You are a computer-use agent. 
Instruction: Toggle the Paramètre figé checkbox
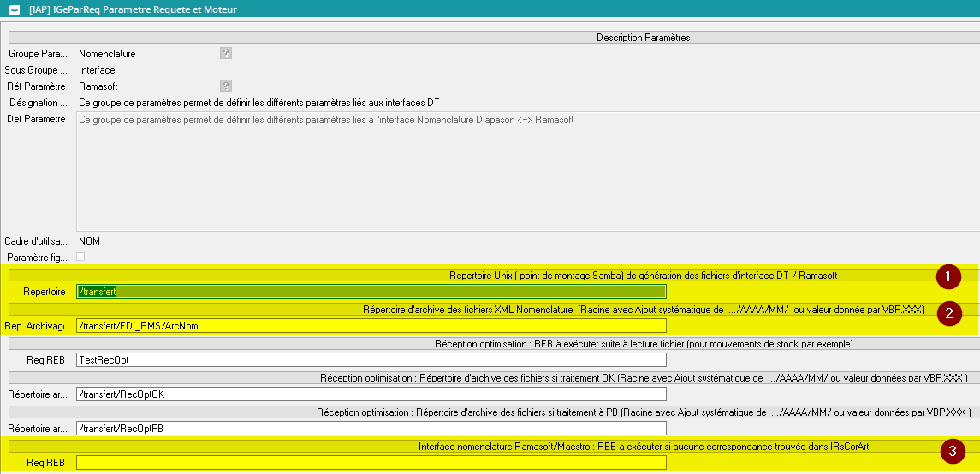click(x=81, y=257)
